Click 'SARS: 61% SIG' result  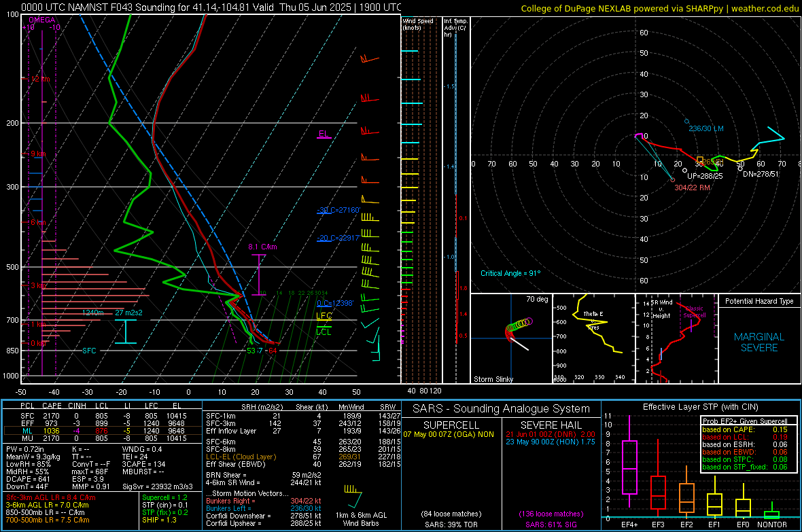(x=551, y=525)
